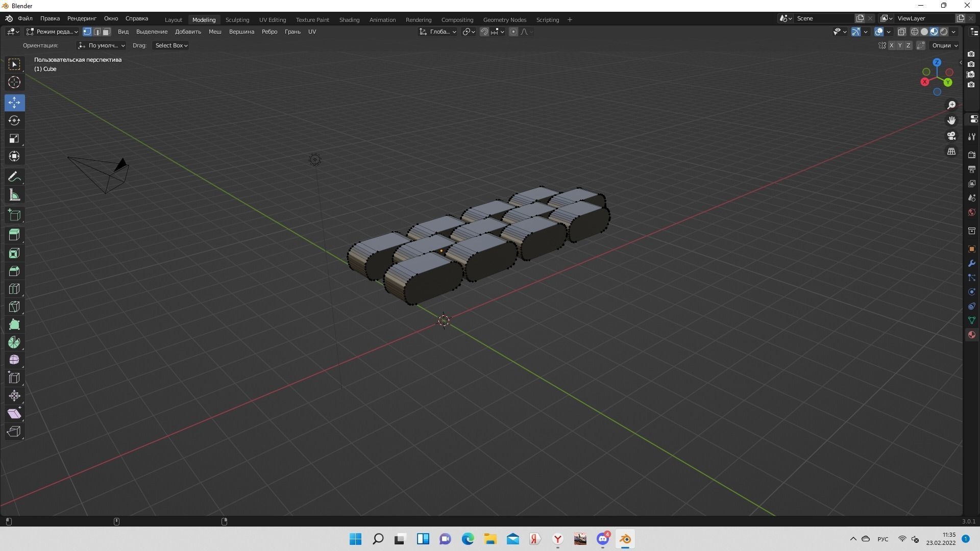Switch to the Sculpting workspace tab

point(237,19)
